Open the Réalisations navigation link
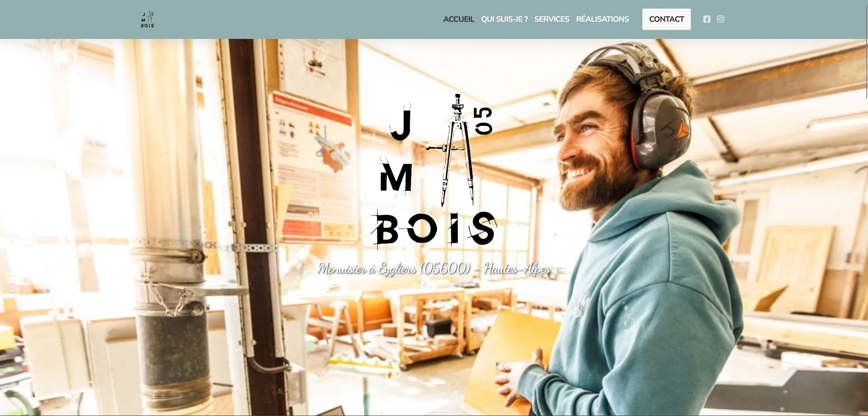 pyautogui.click(x=603, y=19)
